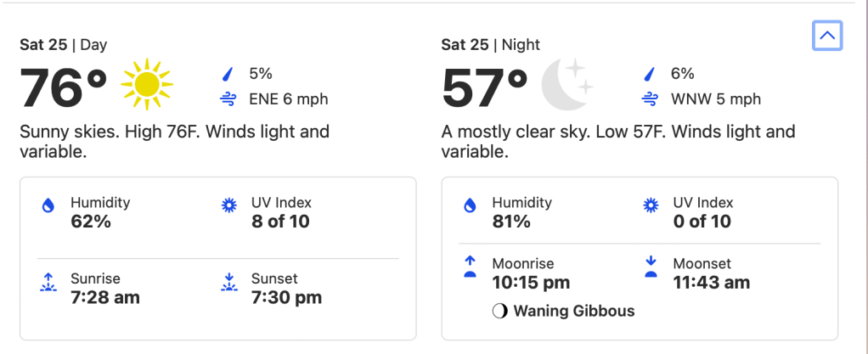Click the yellow sun icon for daytime
868x354 pixels.
(x=146, y=86)
